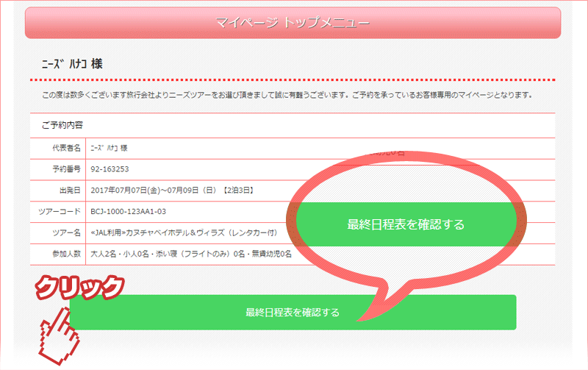This screenshot has height=370, width=588.
Task: Click the 予約番号 row label
Action: [x=66, y=169]
